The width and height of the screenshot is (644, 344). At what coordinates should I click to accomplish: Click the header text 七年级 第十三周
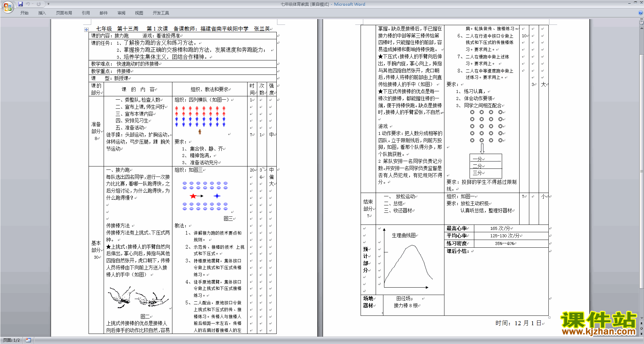(117, 29)
